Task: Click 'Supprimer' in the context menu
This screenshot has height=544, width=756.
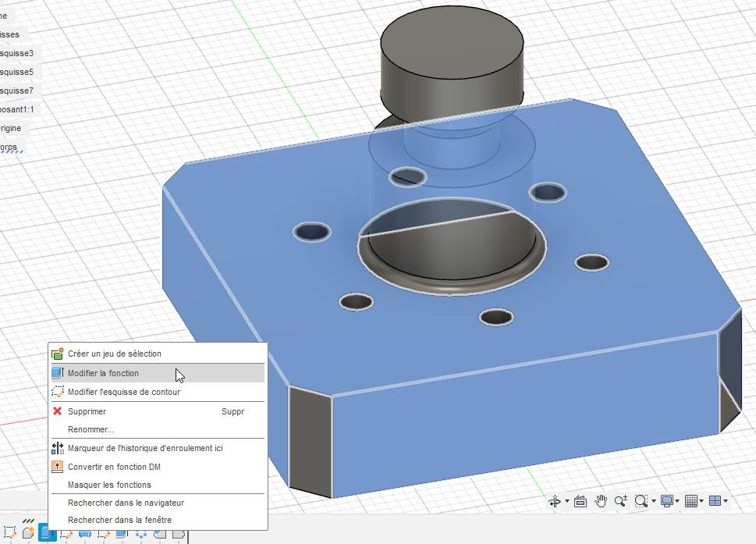Action: click(x=87, y=411)
